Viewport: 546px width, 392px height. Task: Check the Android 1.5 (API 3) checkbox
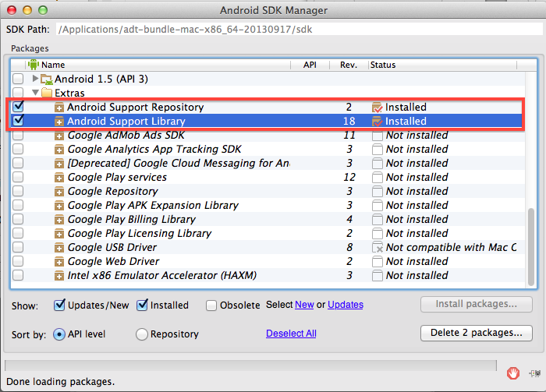tap(18, 79)
